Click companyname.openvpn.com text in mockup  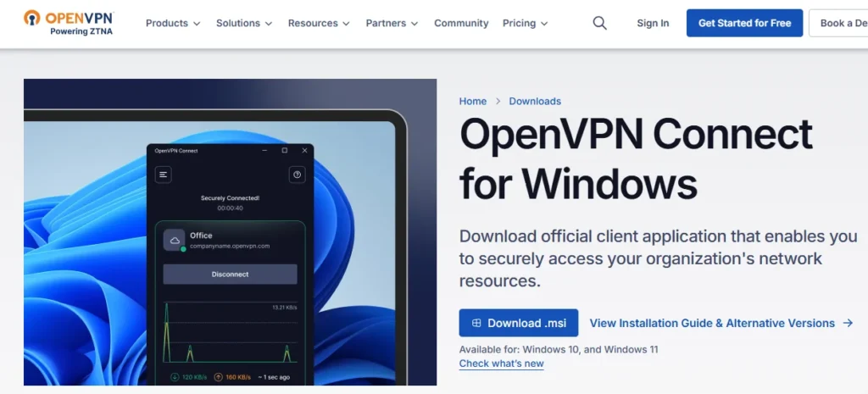click(x=230, y=246)
